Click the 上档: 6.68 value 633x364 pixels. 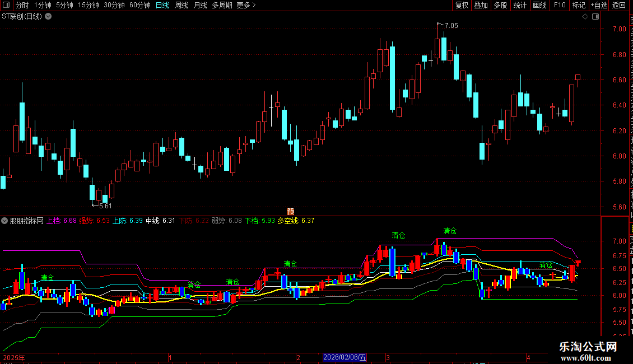coord(62,221)
